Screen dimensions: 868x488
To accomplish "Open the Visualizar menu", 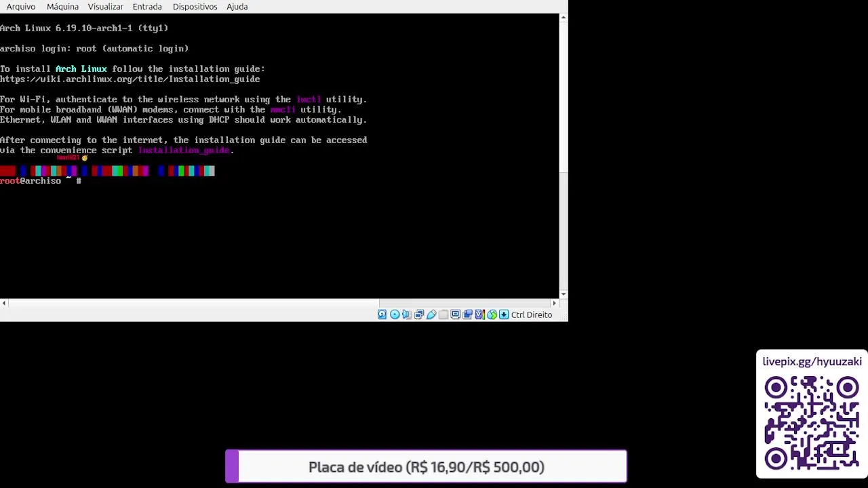I will coord(105,7).
